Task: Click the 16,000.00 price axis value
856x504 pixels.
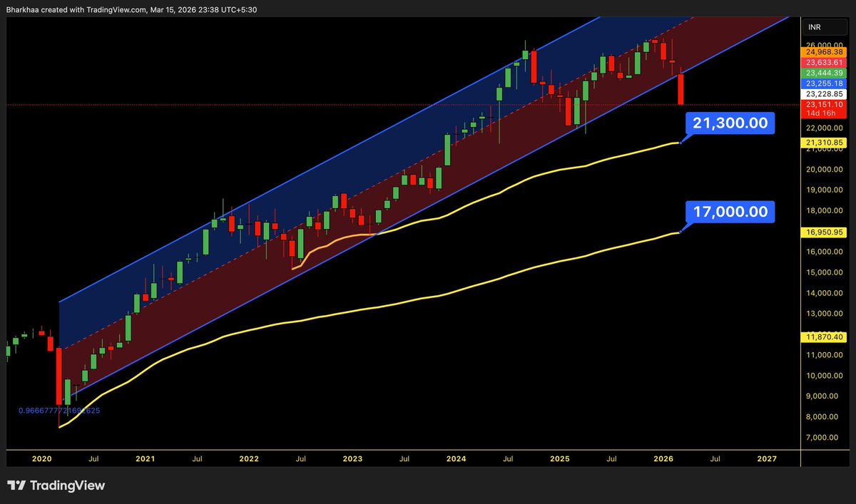Action: click(x=824, y=252)
